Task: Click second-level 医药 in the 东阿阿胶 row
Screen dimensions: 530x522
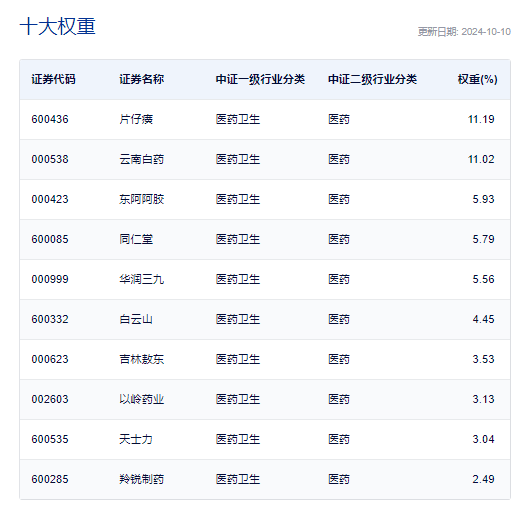Action: [x=339, y=199]
